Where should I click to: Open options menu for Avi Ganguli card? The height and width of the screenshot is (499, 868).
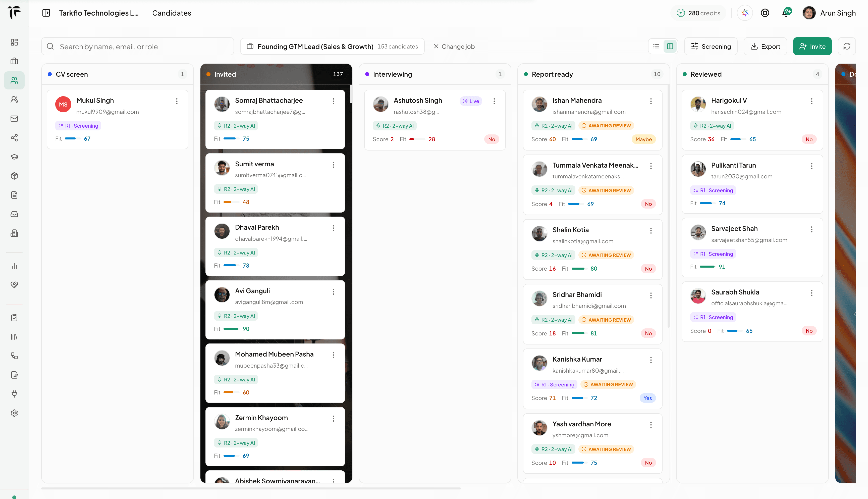click(x=333, y=292)
